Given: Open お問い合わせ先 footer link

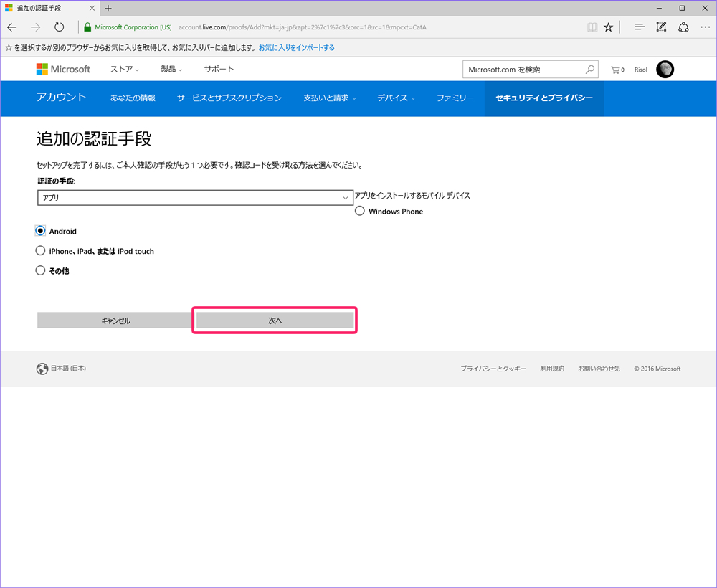Looking at the screenshot, I should pos(599,369).
